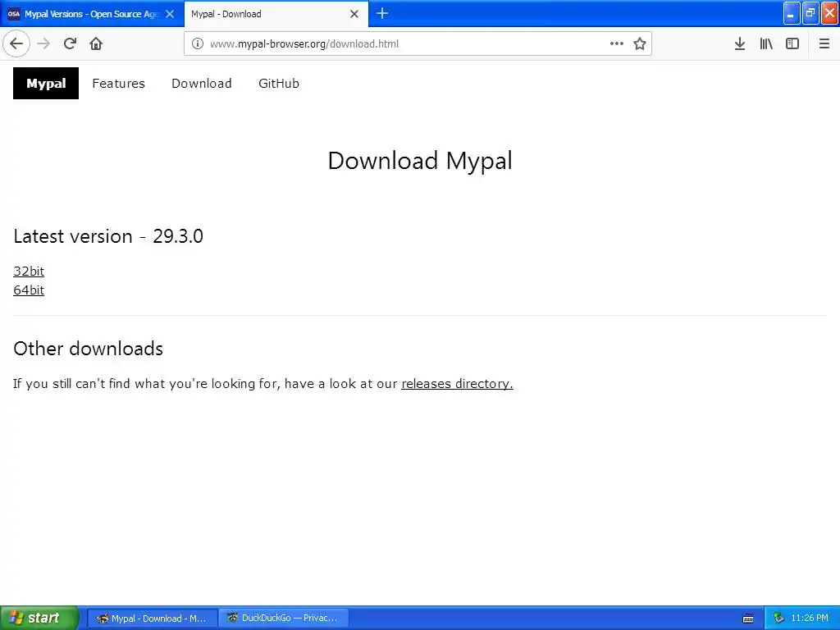Restore down the browser window
Screen dimensions: 840x630
click(x=810, y=13)
